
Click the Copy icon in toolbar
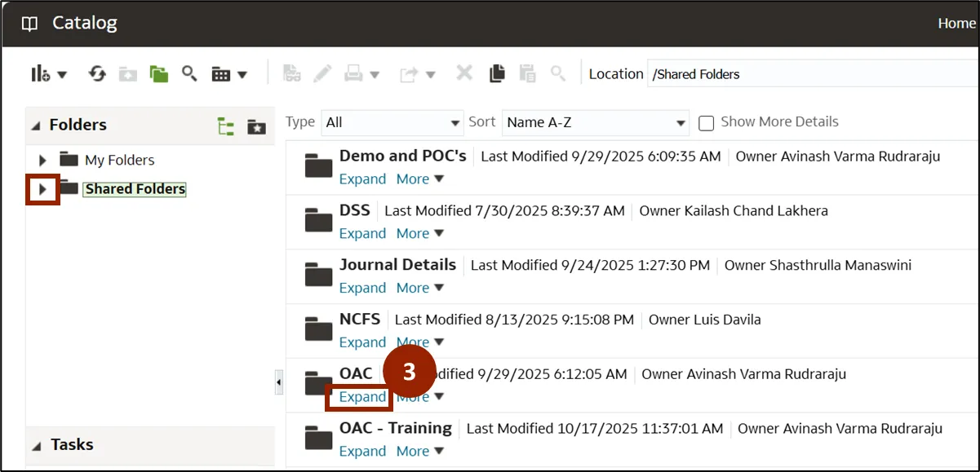click(497, 74)
